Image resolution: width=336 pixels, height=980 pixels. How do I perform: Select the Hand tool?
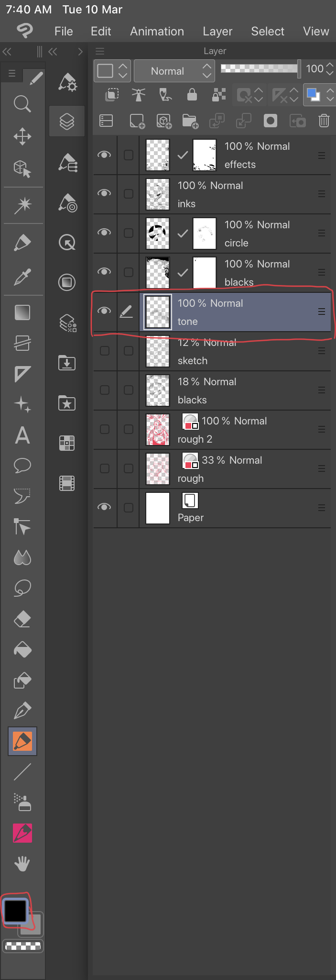coord(22,864)
